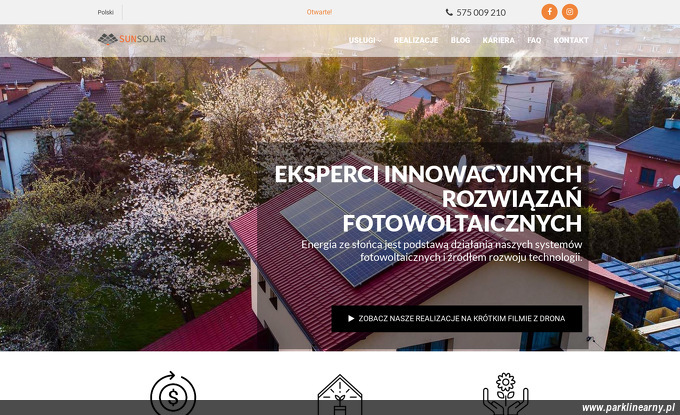Click Zobacz nasze realizacje drone film button

[457, 319]
